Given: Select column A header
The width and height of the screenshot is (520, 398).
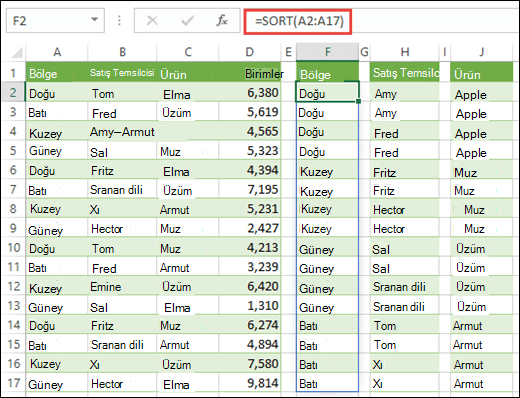Looking at the screenshot, I should point(57,52).
